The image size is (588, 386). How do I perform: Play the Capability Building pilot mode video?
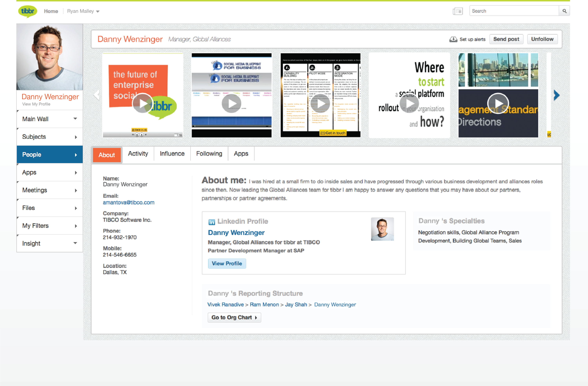coord(320,103)
